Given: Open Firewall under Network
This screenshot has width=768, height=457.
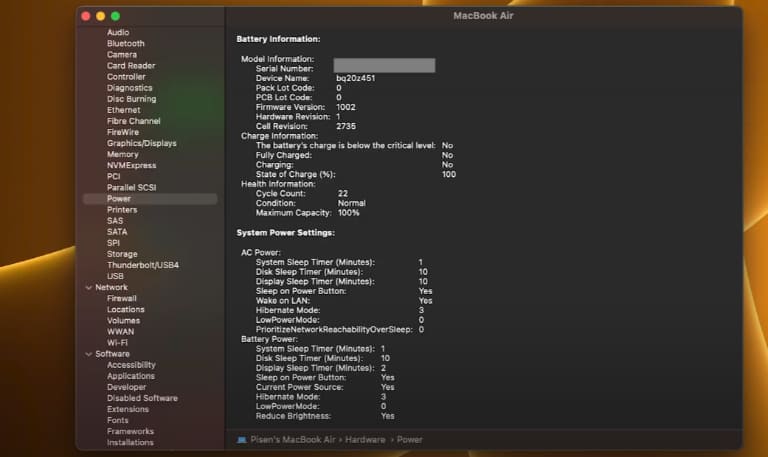Looking at the screenshot, I should (x=121, y=298).
